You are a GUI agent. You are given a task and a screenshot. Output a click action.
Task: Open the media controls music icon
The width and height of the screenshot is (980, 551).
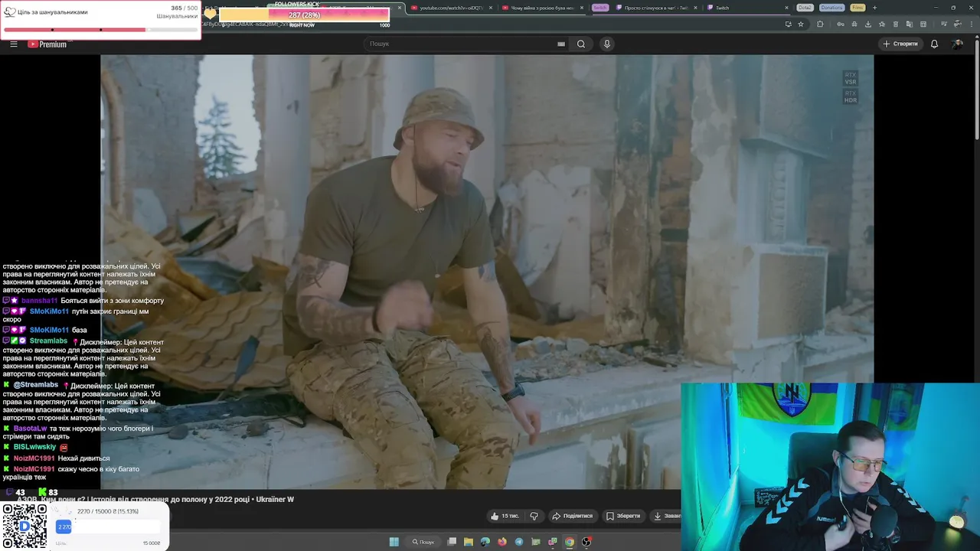944,24
